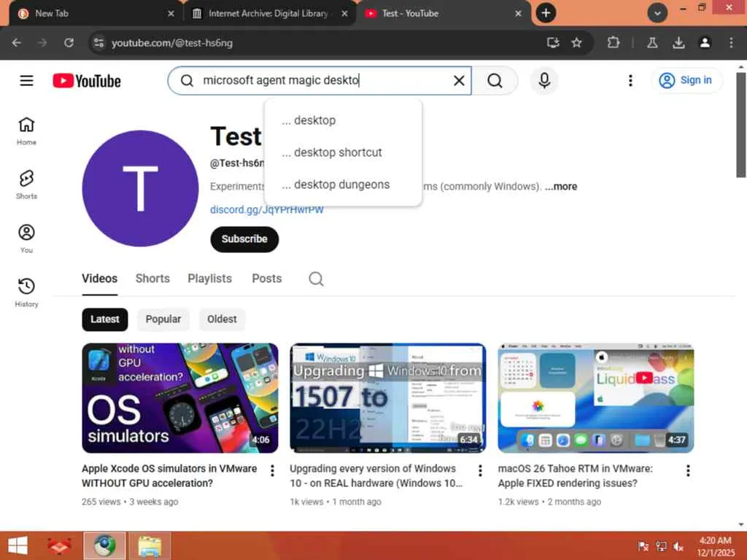Viewport: 747px width, 560px height.
Task: Open History in the sidebar
Action: click(27, 292)
